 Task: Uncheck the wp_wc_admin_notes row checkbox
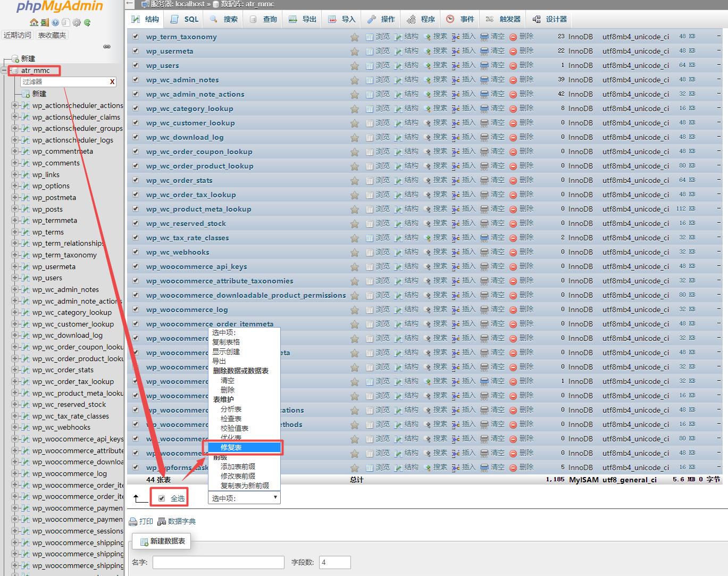tap(135, 80)
